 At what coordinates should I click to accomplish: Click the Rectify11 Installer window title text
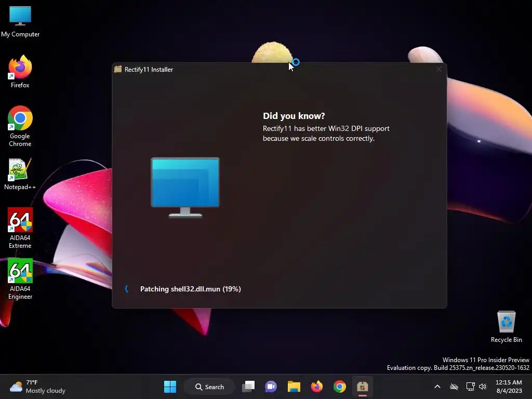[x=149, y=70]
